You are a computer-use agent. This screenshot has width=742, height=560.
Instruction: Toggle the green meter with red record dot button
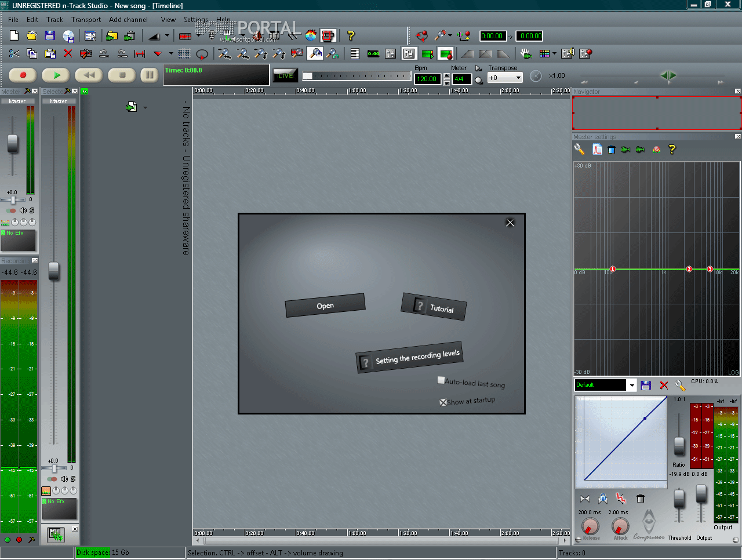445,54
